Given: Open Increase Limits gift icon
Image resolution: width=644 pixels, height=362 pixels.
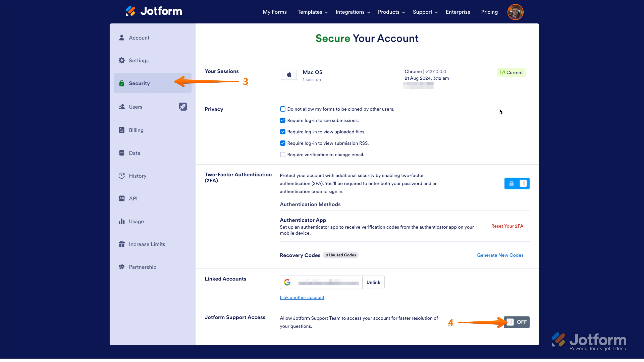Looking at the screenshot, I should point(122,244).
